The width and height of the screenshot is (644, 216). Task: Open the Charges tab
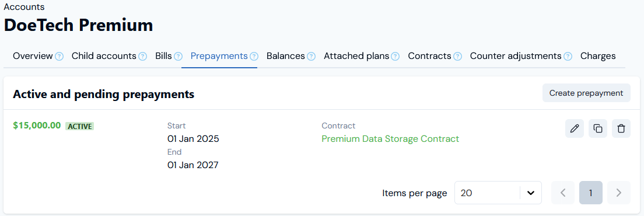(x=597, y=56)
